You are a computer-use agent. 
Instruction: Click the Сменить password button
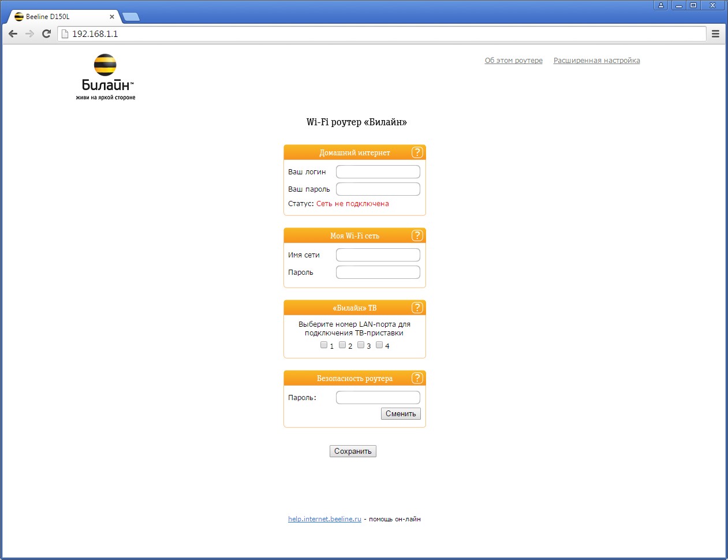pyautogui.click(x=401, y=413)
